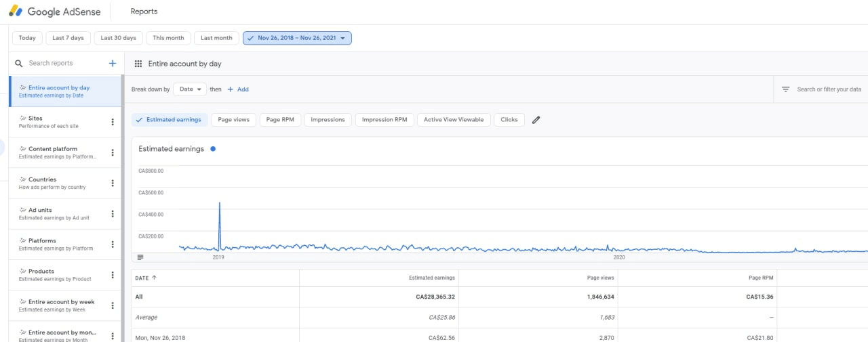Select the Last month filter
Screen dimensions: 868x342
(x=216, y=38)
